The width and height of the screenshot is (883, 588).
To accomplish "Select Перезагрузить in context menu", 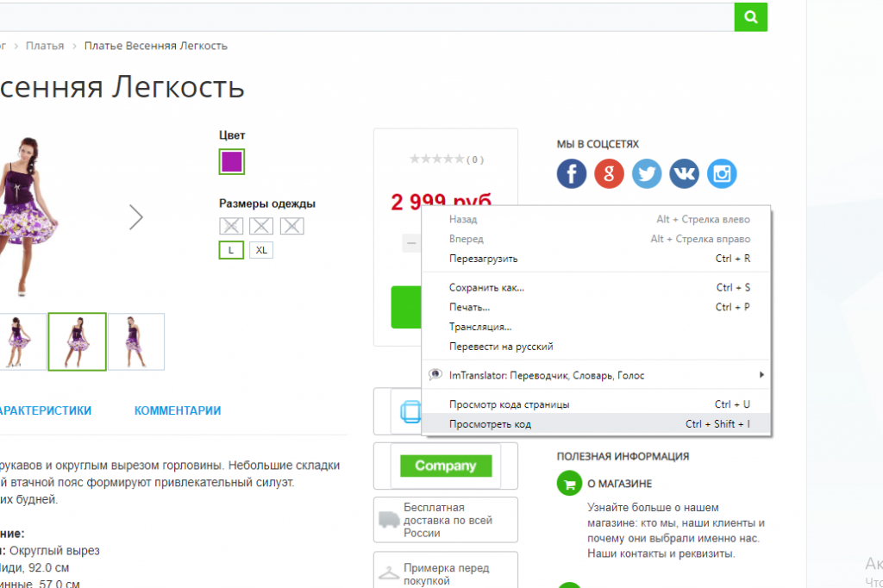I will (596, 259).
